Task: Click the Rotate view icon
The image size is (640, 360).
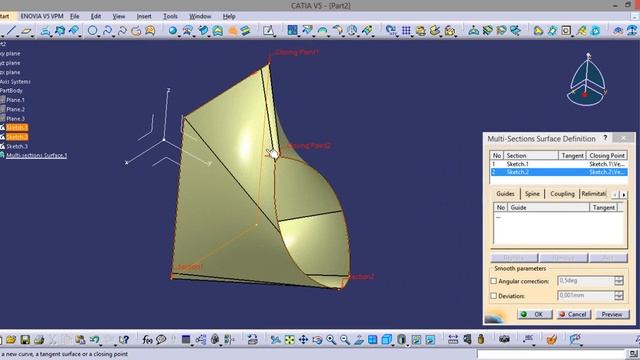Action: pyautogui.click(x=317, y=340)
